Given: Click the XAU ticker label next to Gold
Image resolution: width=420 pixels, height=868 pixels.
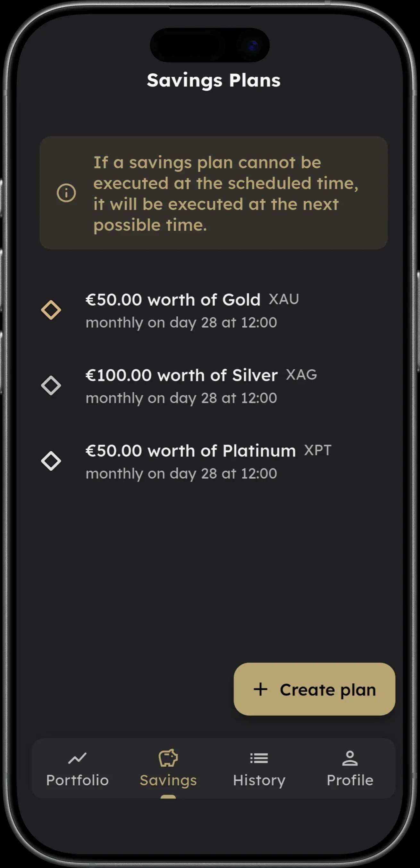Looking at the screenshot, I should [284, 299].
